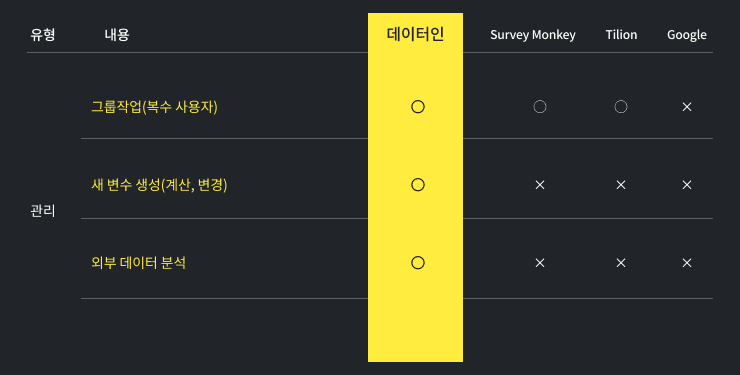
Task: Click Survey Monkey X mark for 새 변수 생성
Action: coord(540,185)
